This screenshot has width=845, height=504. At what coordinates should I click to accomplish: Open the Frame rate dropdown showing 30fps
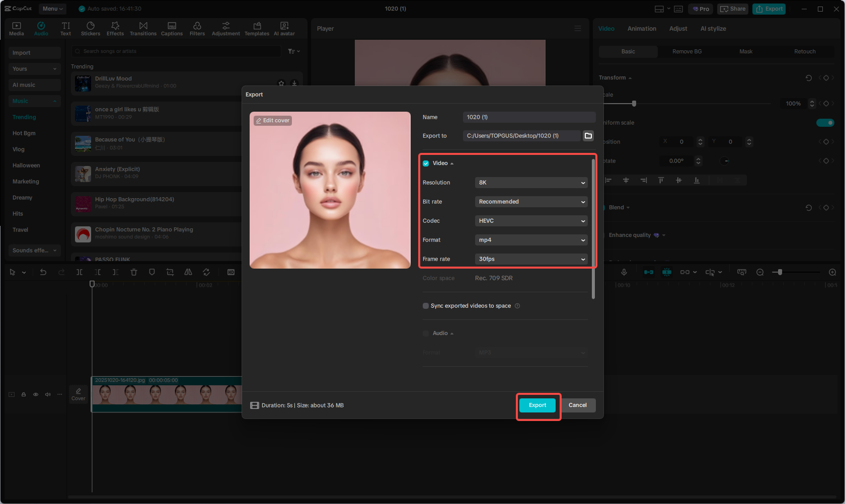coord(531,259)
